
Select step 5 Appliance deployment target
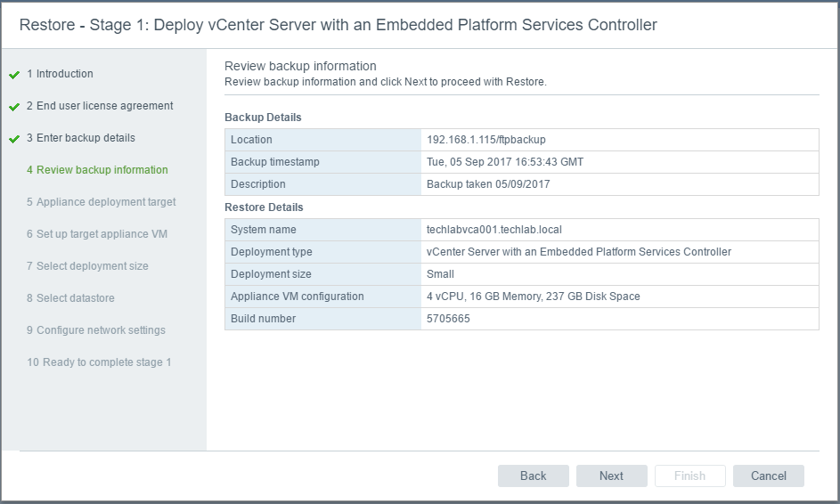pyautogui.click(x=102, y=202)
